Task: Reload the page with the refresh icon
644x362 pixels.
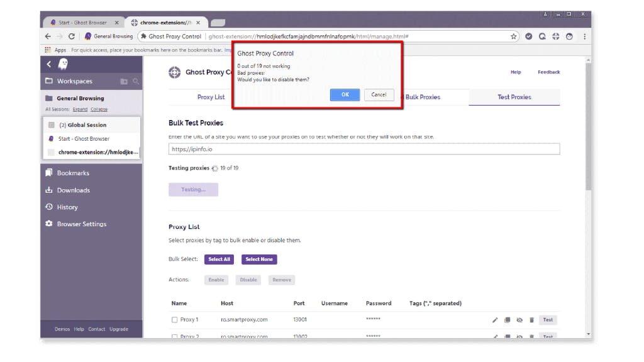Action: pyautogui.click(x=72, y=36)
